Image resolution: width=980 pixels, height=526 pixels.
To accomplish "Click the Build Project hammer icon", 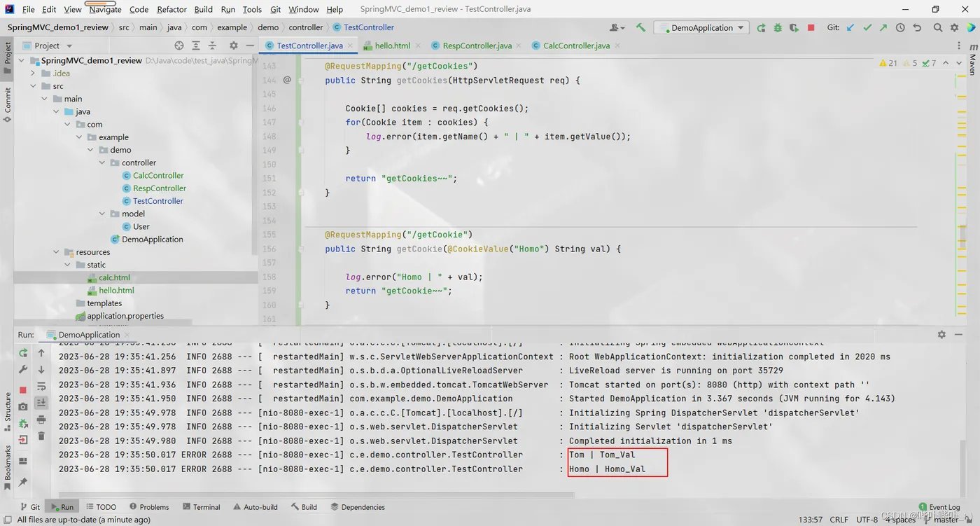I will [640, 27].
